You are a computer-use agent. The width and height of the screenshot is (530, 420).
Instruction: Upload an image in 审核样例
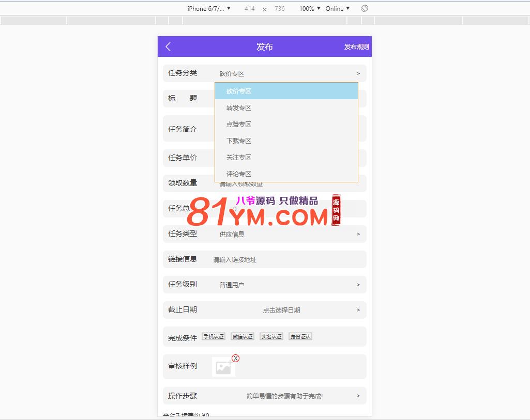coord(223,367)
